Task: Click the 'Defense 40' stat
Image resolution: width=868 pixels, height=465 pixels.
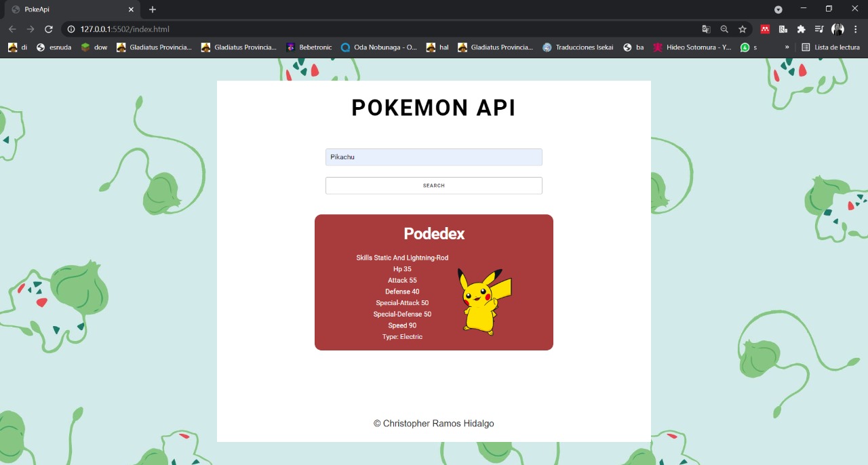Action: point(402,291)
